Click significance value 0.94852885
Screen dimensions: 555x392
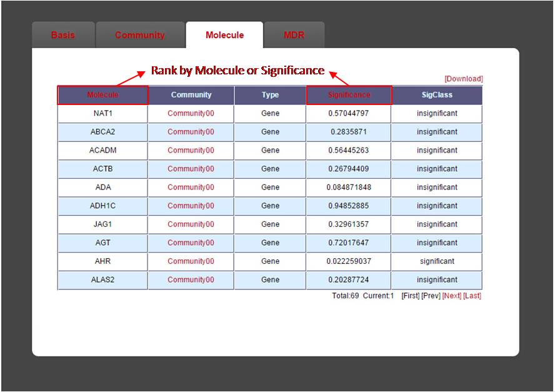click(349, 206)
